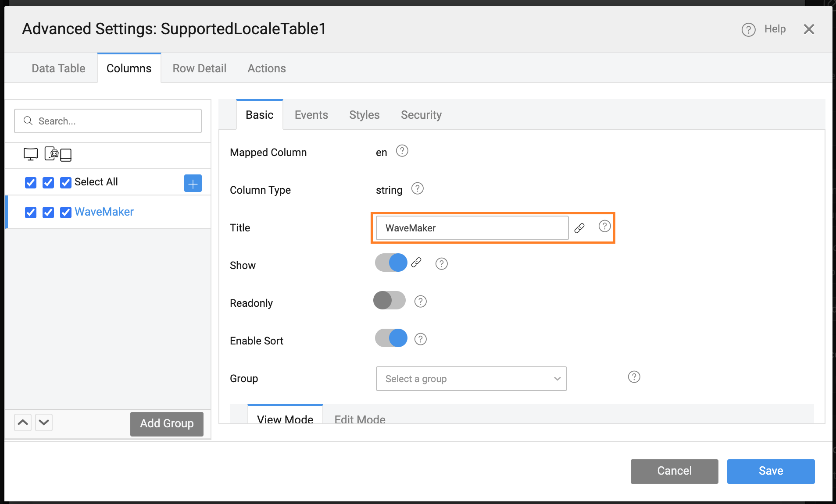The image size is (836, 504).
Task: Click the desktop device visibility icon
Action: click(30, 154)
